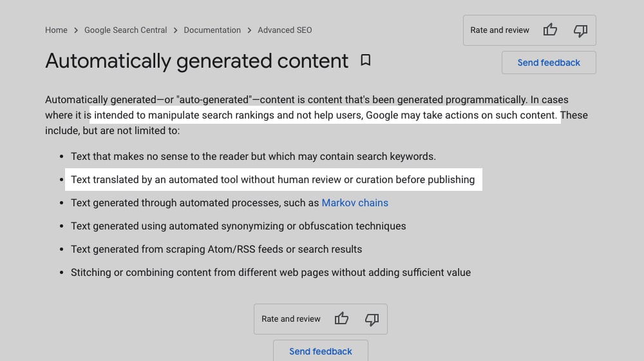
Task: Open the Home breadcrumb link
Action: pos(56,30)
